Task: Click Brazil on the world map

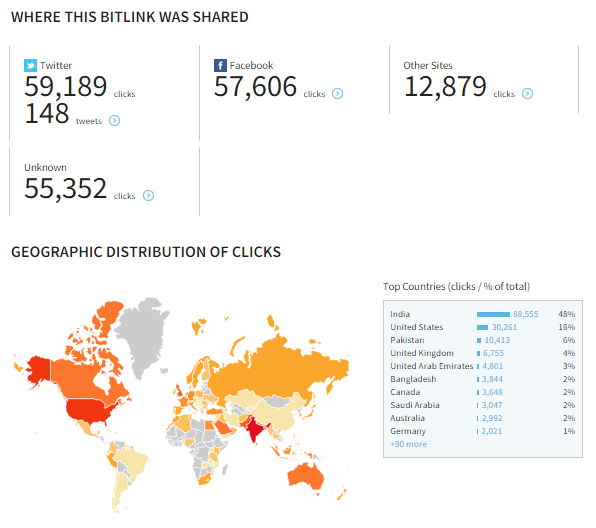Action: coord(134,461)
